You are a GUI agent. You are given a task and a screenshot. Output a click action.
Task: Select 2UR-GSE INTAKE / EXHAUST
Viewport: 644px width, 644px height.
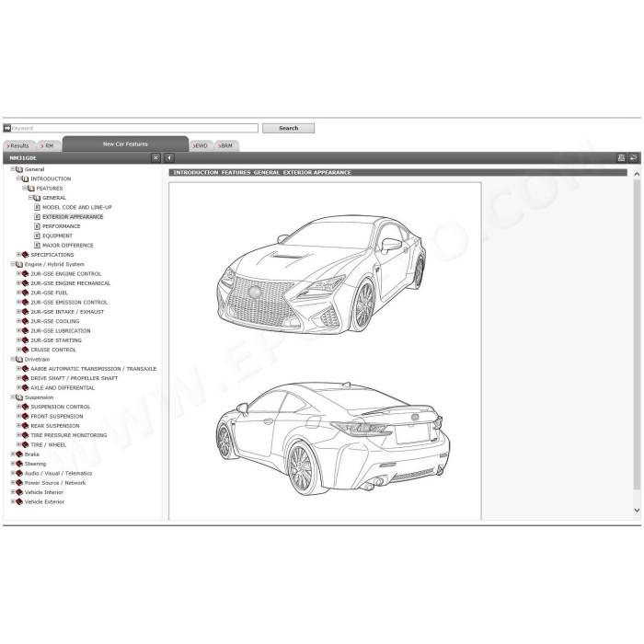tap(67, 312)
